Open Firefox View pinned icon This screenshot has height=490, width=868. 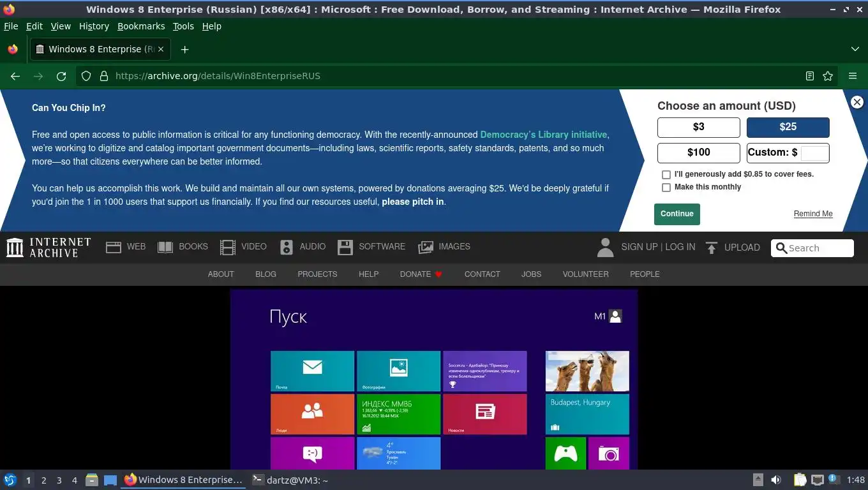(13, 49)
